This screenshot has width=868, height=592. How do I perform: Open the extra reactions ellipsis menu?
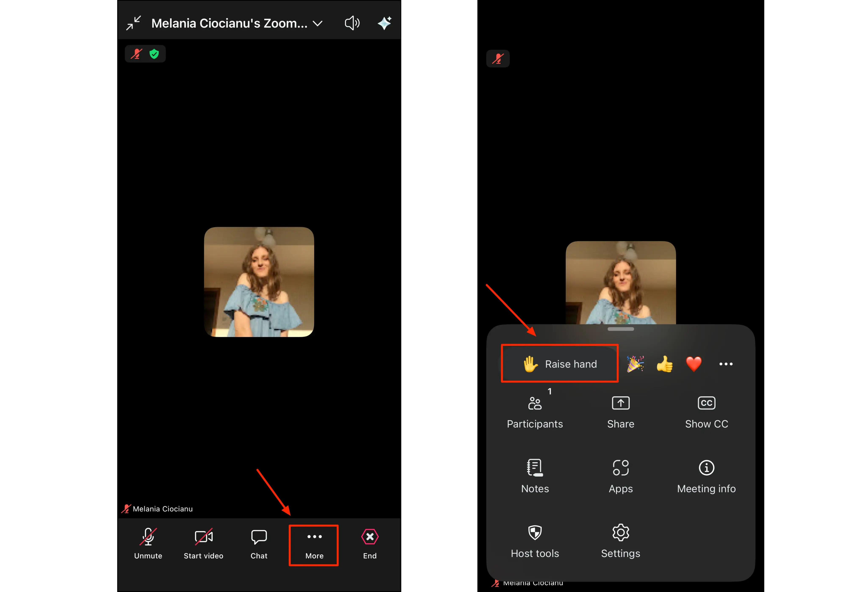(x=726, y=364)
